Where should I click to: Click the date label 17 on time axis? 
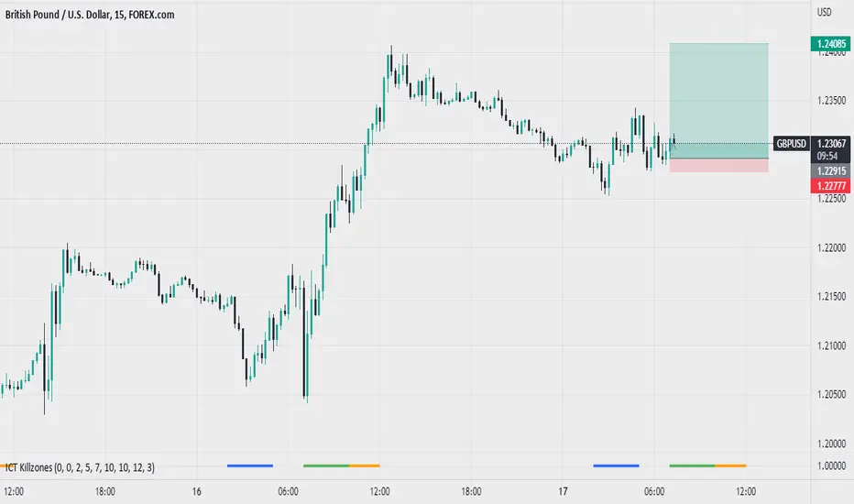click(x=563, y=491)
